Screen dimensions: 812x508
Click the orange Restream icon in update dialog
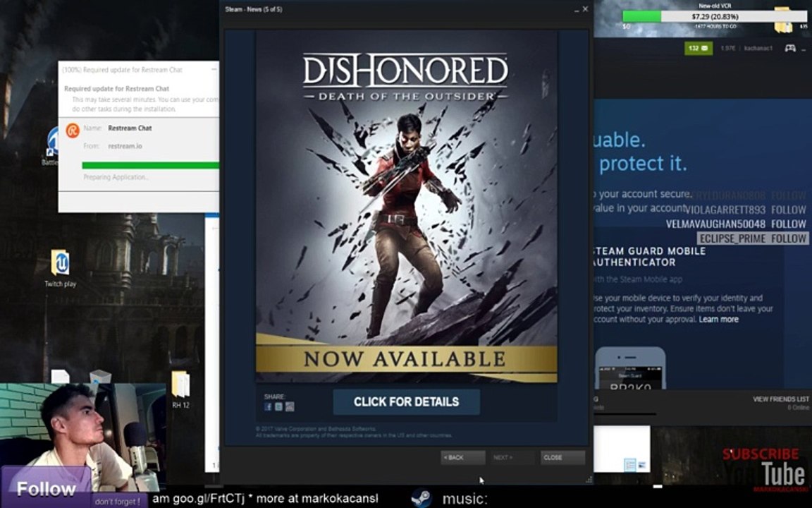click(x=73, y=131)
